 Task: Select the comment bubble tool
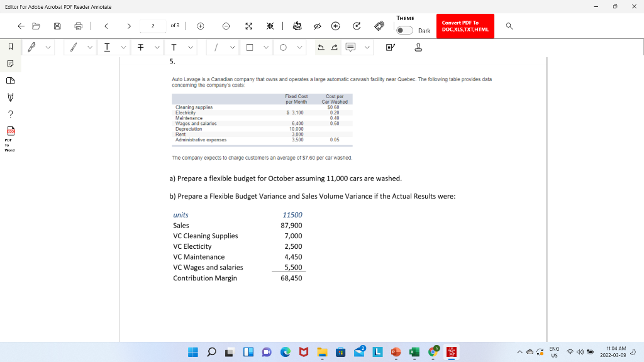click(352, 47)
